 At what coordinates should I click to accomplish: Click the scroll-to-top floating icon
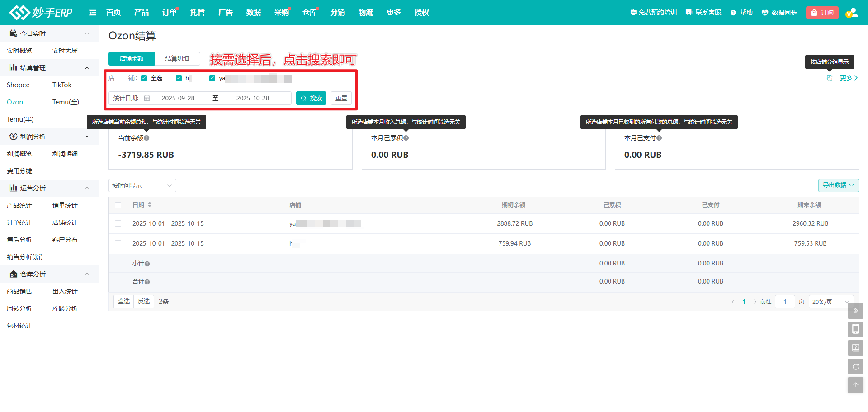pos(855,385)
